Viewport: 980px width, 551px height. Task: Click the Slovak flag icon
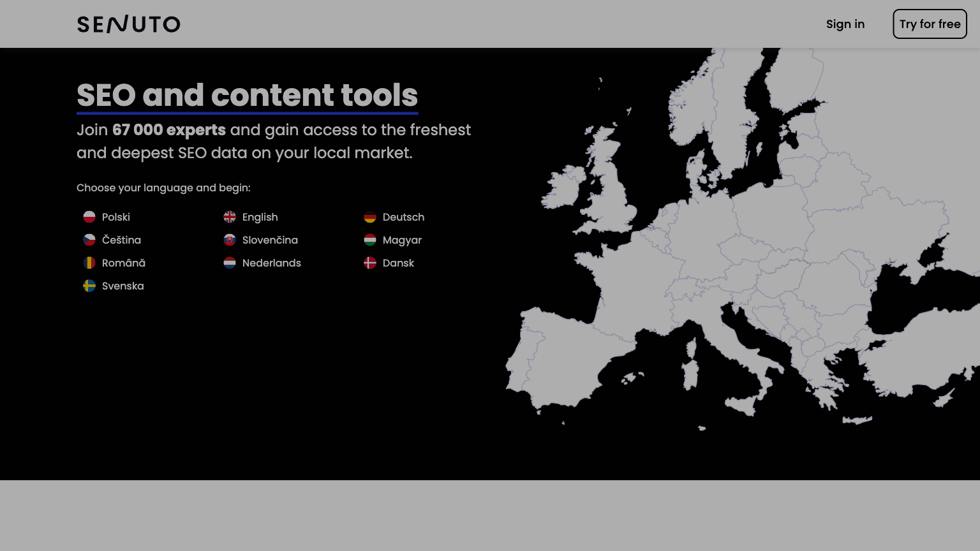230,240
